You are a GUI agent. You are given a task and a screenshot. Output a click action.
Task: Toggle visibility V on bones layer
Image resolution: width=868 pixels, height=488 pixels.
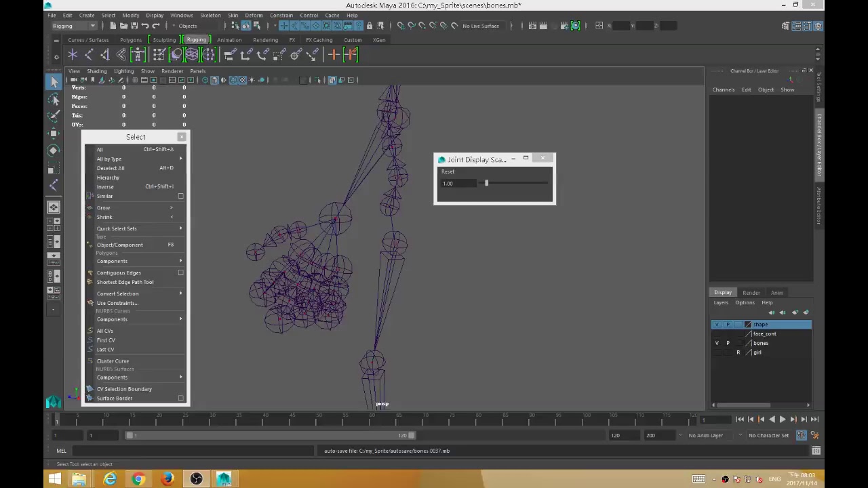click(x=717, y=343)
